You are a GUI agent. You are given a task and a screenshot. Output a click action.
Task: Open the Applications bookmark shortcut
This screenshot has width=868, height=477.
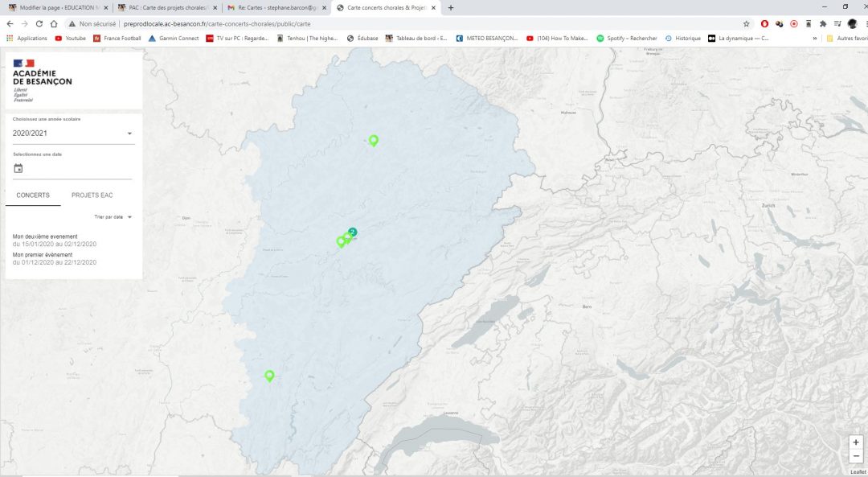(x=27, y=39)
